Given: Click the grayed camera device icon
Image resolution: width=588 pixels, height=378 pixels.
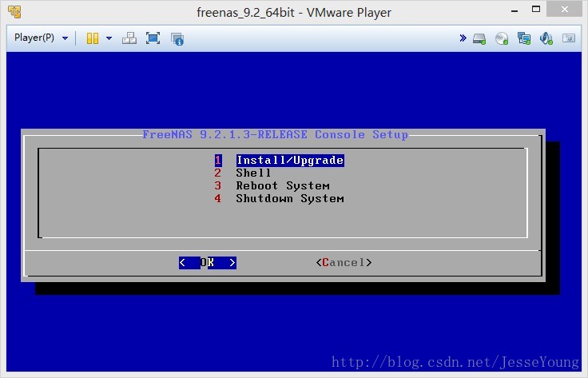Looking at the screenshot, I should pos(569,38).
